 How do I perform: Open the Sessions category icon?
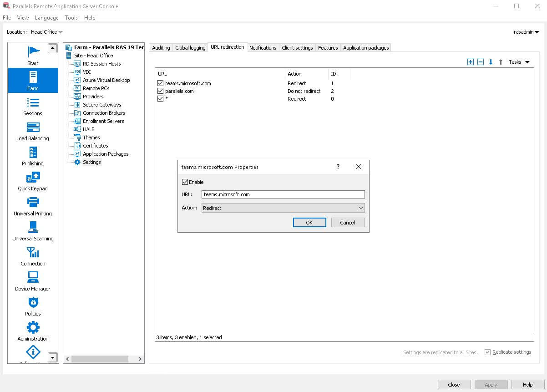pos(33,102)
